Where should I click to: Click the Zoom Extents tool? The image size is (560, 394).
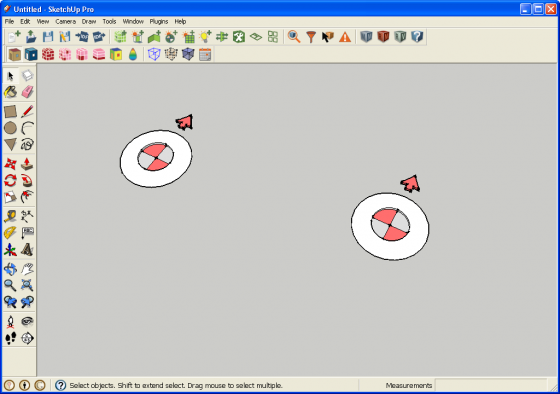tap(27, 285)
